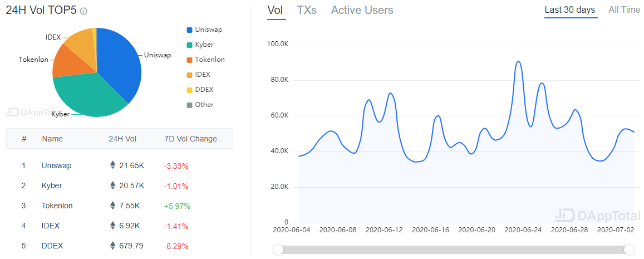Click the info icon beside 24H Vol TOP5

[x=83, y=12]
